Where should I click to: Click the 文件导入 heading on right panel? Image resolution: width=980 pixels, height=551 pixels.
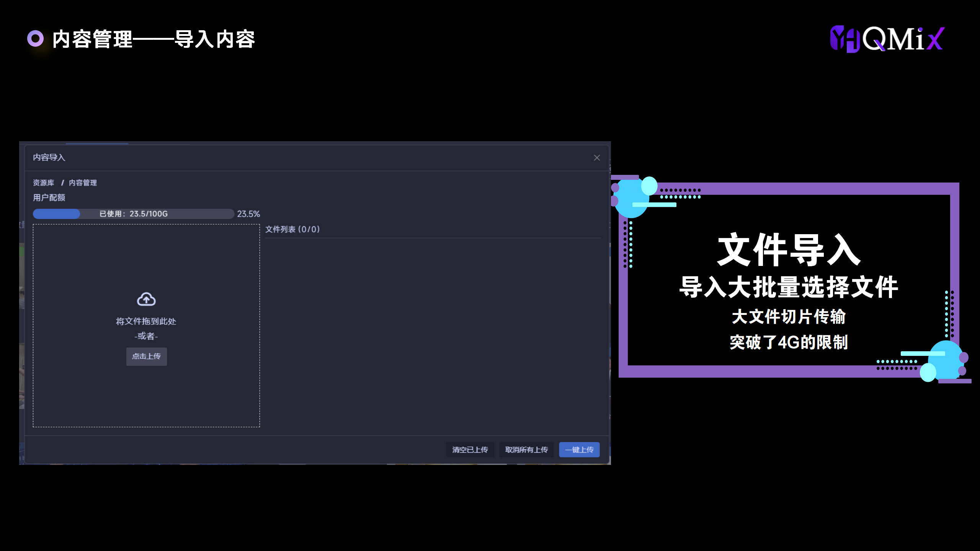coord(789,250)
